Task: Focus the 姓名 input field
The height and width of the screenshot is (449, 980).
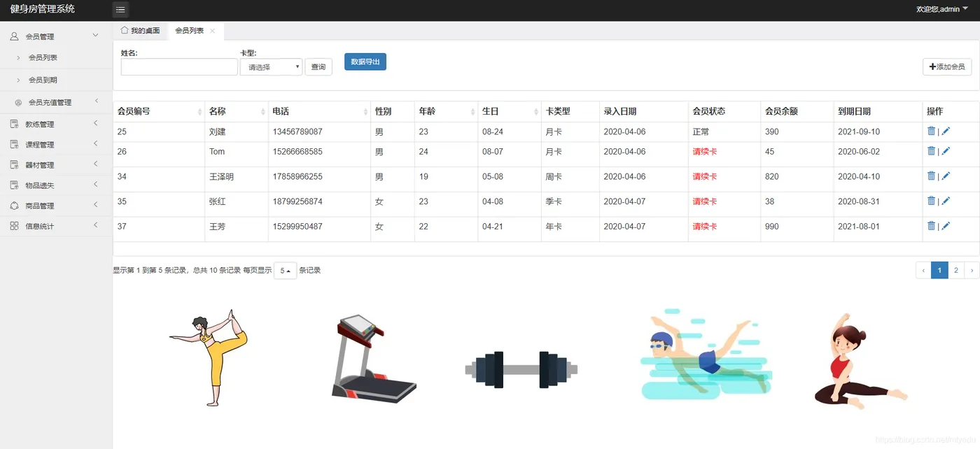Action: click(179, 67)
